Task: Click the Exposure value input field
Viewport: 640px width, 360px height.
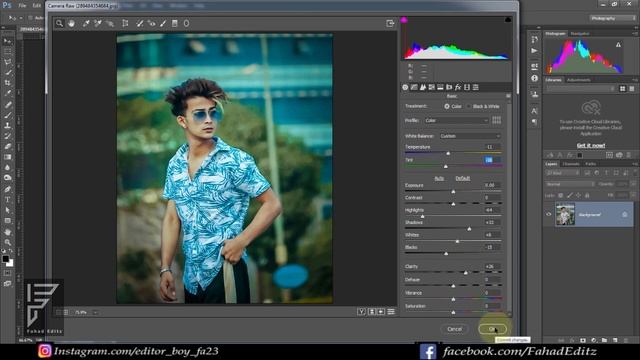Action: 492,185
